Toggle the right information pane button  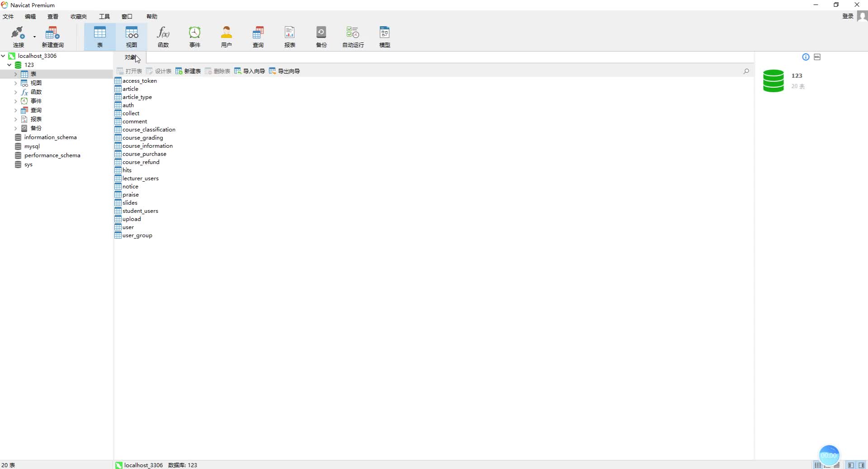[861, 465]
